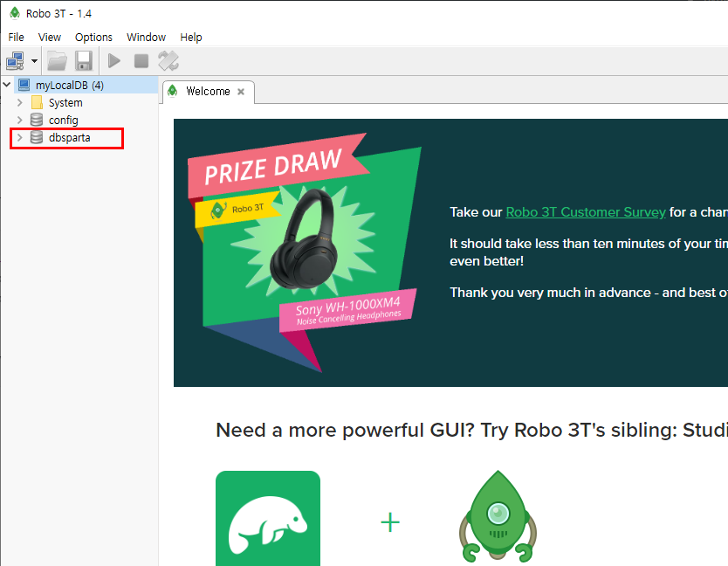
Task: Click the rotate output toolbar icon
Action: pos(168,61)
